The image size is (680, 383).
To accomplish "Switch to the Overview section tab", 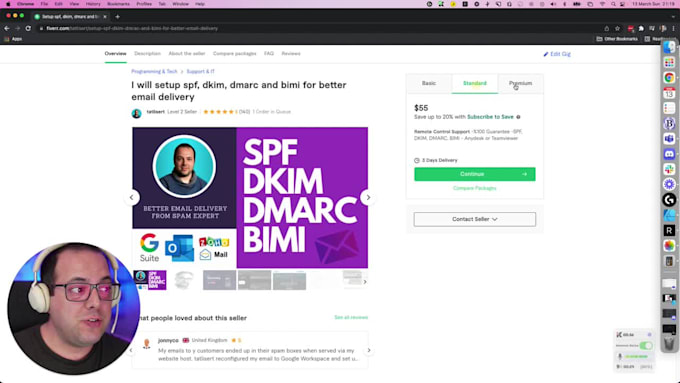I will [x=115, y=54].
